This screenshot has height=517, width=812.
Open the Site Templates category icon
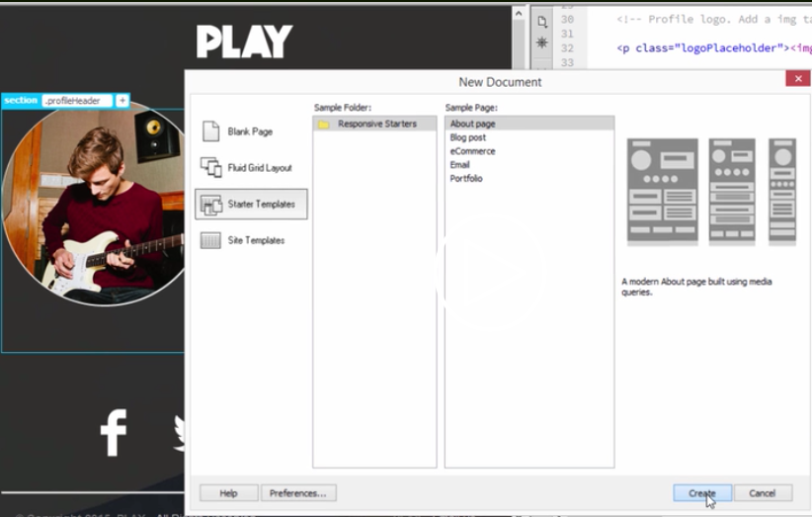click(x=211, y=240)
